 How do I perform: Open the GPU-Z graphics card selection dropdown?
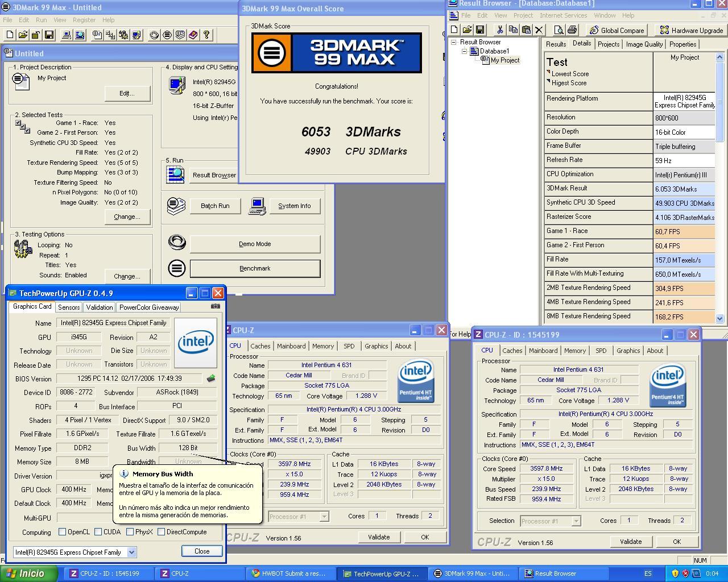pyautogui.click(x=131, y=552)
